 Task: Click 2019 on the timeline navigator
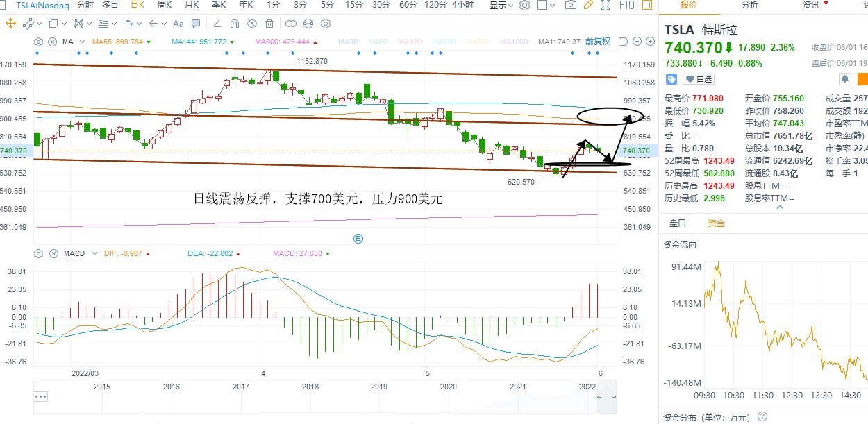[x=379, y=387]
